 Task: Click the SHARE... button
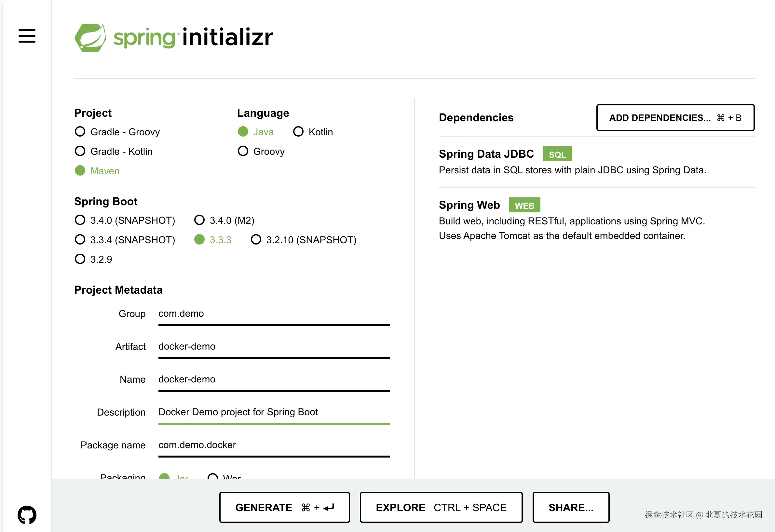coord(571,507)
